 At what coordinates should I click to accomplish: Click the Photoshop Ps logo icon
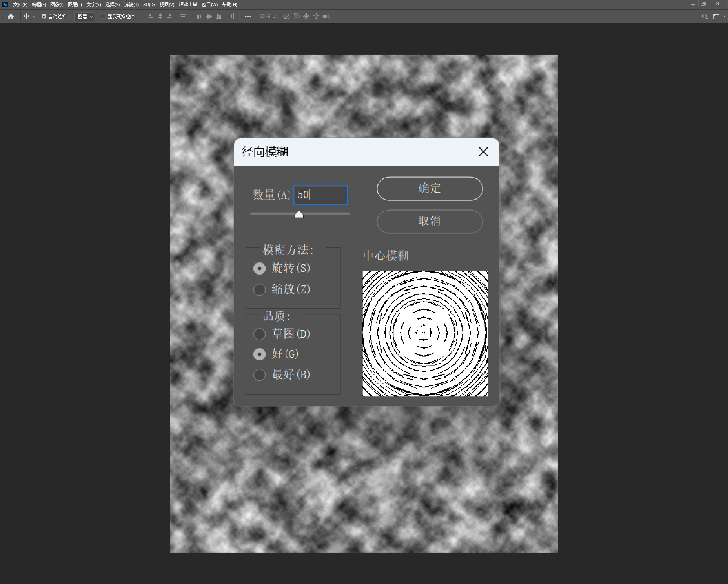[x=5, y=4]
